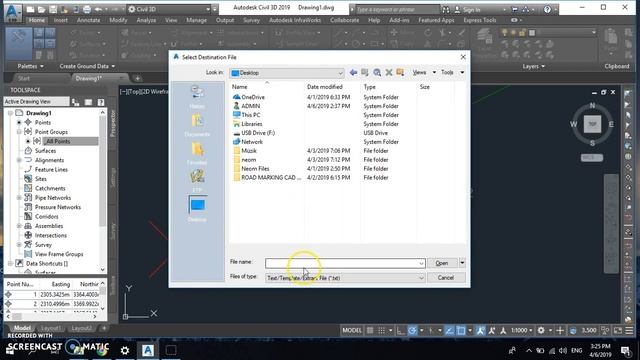Screen dimensions: 640x360
Task: Click the Open button in dialog
Action: [442, 263]
